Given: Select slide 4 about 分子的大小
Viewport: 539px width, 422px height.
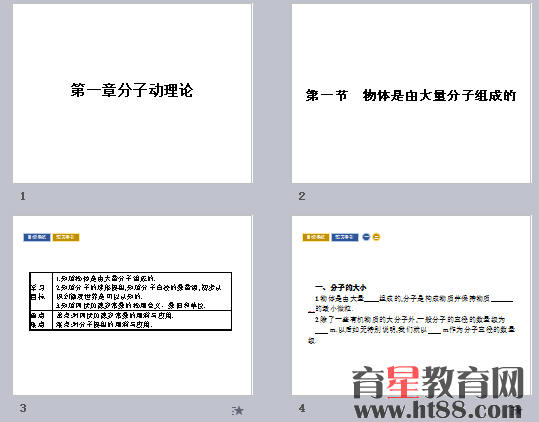Looking at the screenshot, I should click(411, 305).
